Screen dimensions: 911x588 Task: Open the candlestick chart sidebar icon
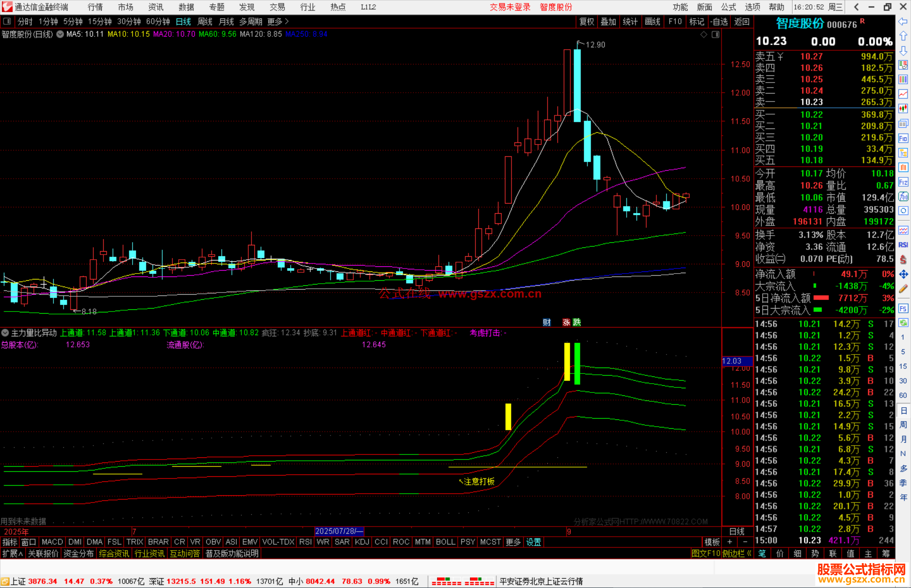click(903, 109)
